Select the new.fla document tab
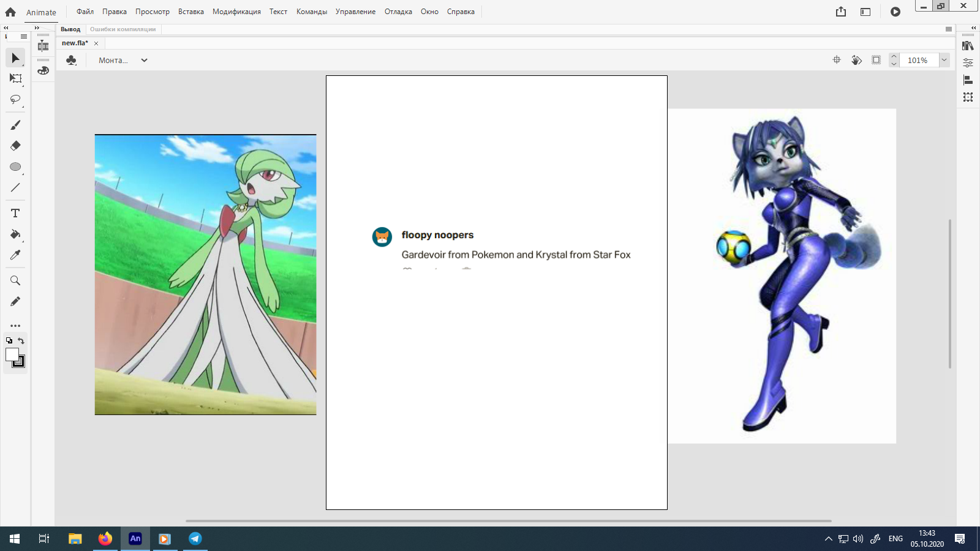This screenshot has height=551, width=980. click(75, 43)
